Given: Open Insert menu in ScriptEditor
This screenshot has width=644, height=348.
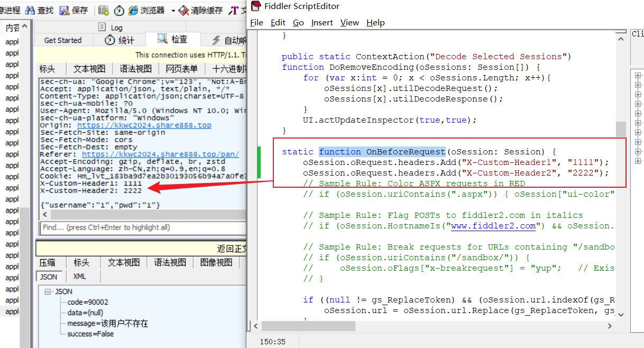Looking at the screenshot, I should click(x=322, y=22).
